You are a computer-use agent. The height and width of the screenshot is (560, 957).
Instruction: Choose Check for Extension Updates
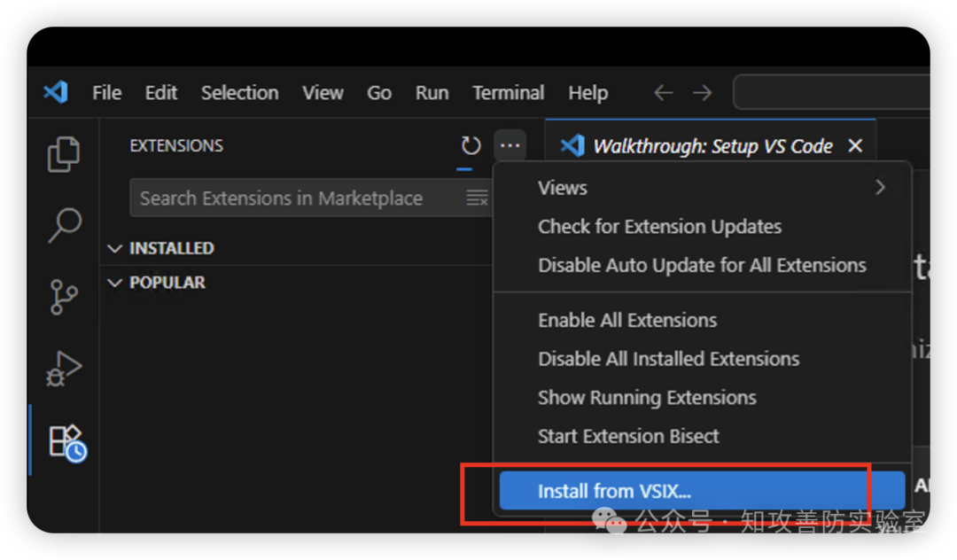(702, 227)
